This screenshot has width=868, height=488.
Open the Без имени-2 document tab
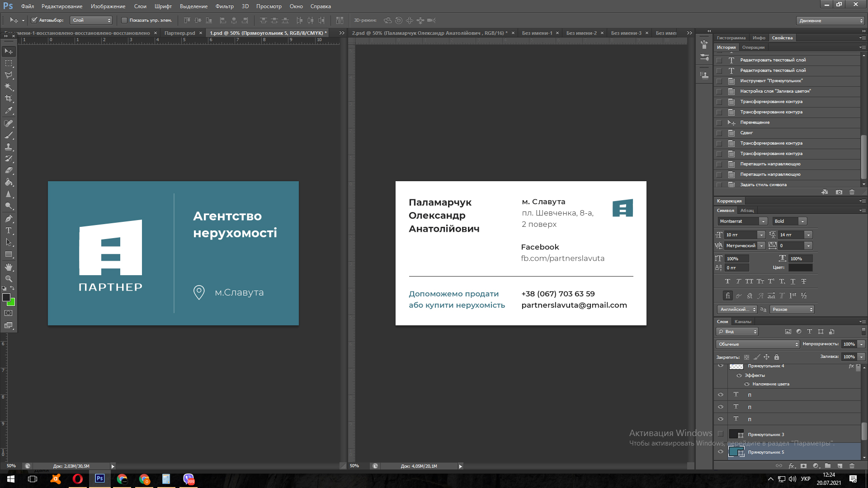581,33
